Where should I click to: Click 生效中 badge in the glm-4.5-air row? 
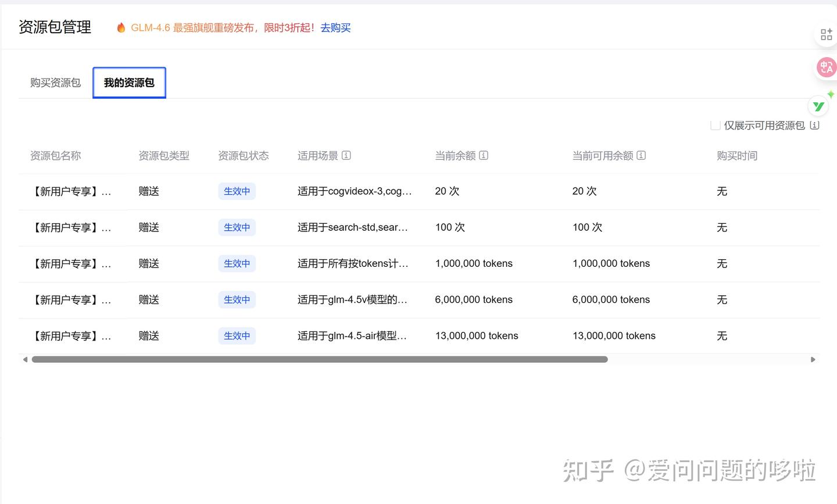click(x=237, y=335)
